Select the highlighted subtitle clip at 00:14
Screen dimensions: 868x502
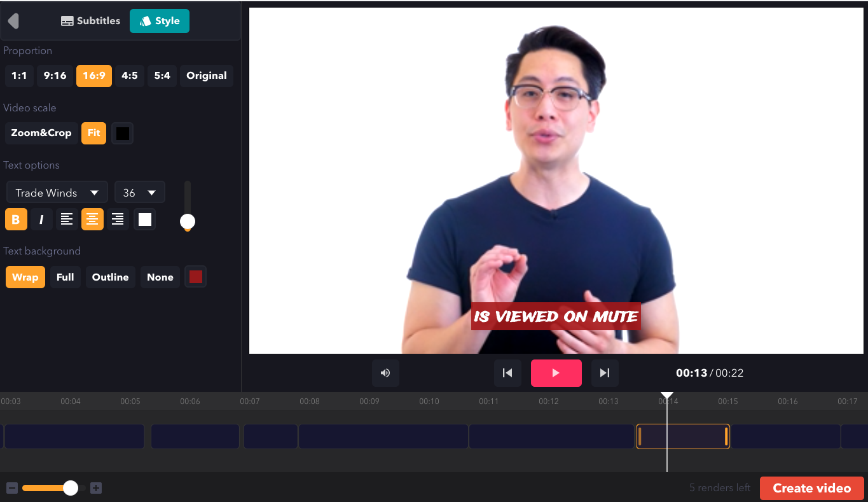coord(683,436)
